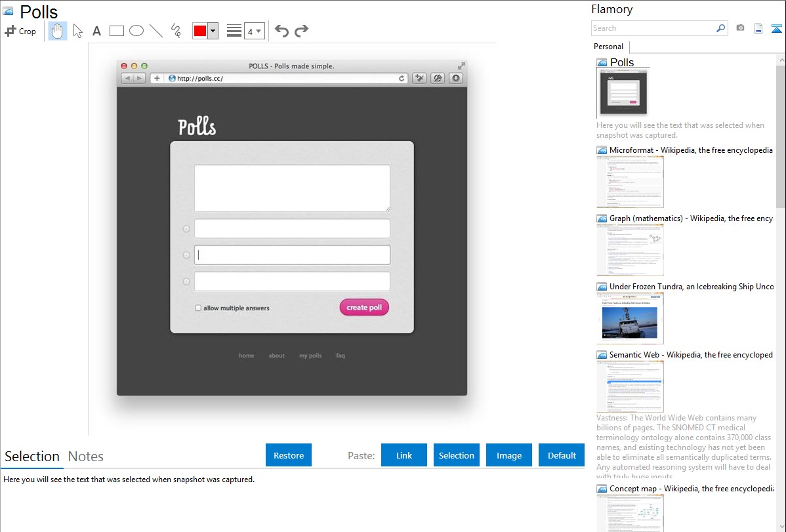Click the Flamory Search input field

(653, 28)
